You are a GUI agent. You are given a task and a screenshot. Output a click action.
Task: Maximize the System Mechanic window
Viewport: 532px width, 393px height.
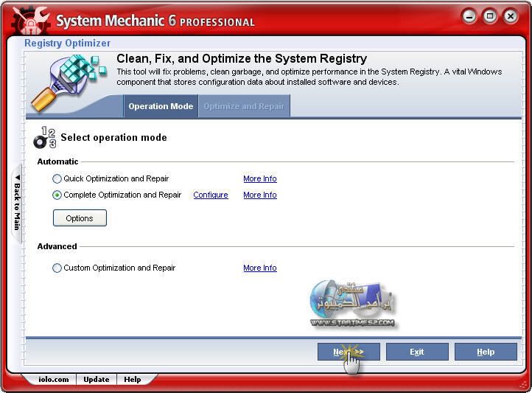click(x=489, y=16)
